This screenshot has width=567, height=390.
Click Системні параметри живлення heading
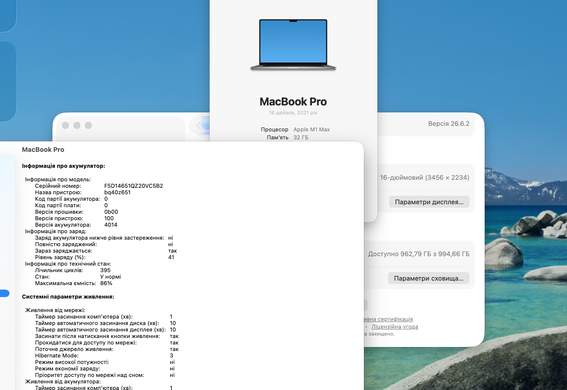click(x=68, y=297)
